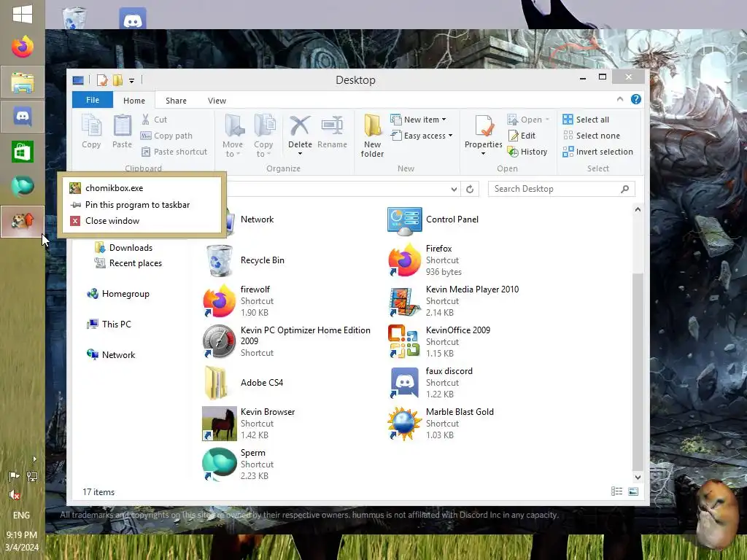The image size is (747, 560).
Task: Open the Delete dropdown arrow
Action: click(x=300, y=154)
